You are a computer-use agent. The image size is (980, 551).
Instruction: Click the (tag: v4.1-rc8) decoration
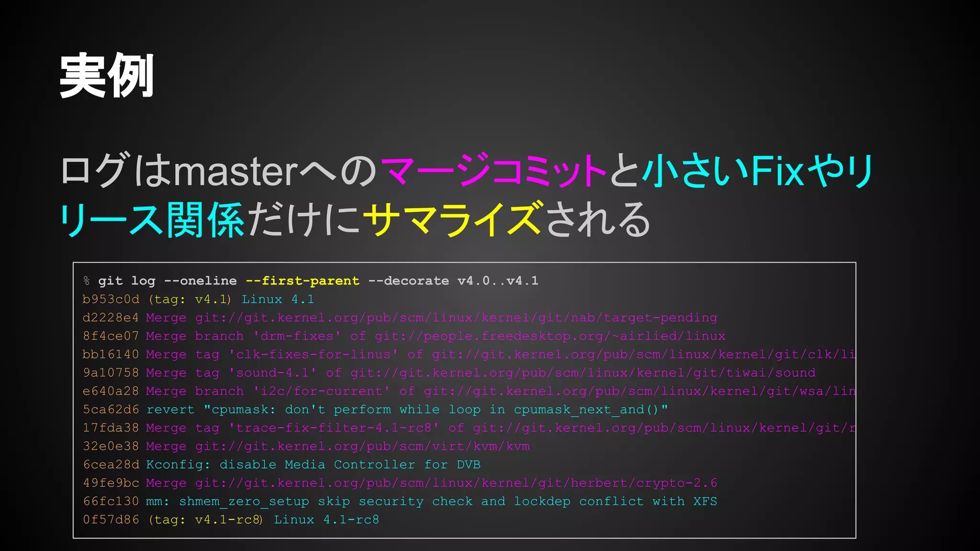click(x=206, y=519)
